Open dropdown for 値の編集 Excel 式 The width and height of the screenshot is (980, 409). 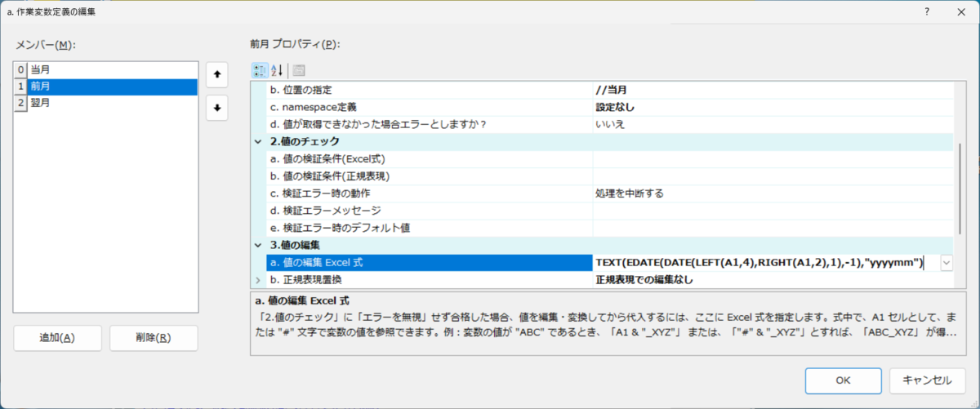pyautogui.click(x=947, y=262)
